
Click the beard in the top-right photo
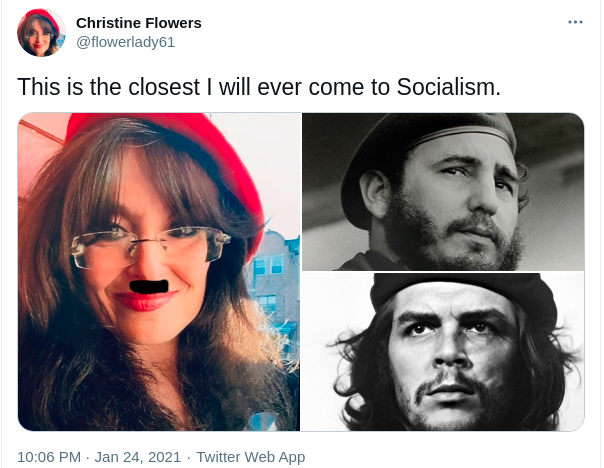coord(455,239)
